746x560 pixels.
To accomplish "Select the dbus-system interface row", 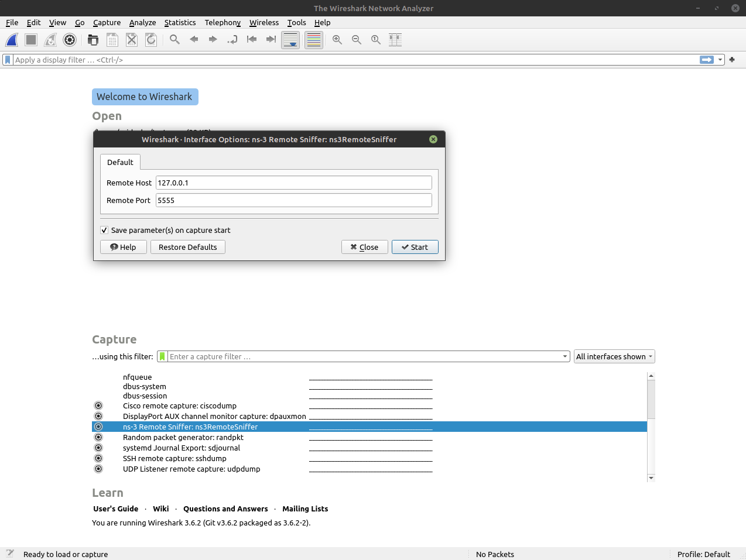I will pyautogui.click(x=369, y=387).
